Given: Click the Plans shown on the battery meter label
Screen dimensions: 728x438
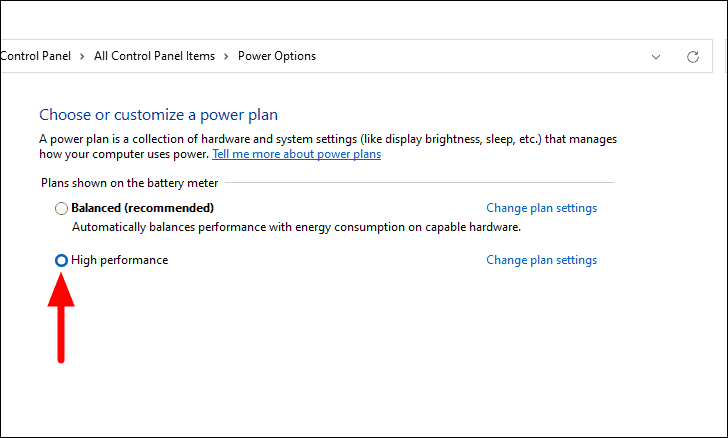Looking at the screenshot, I should pyautogui.click(x=129, y=183).
